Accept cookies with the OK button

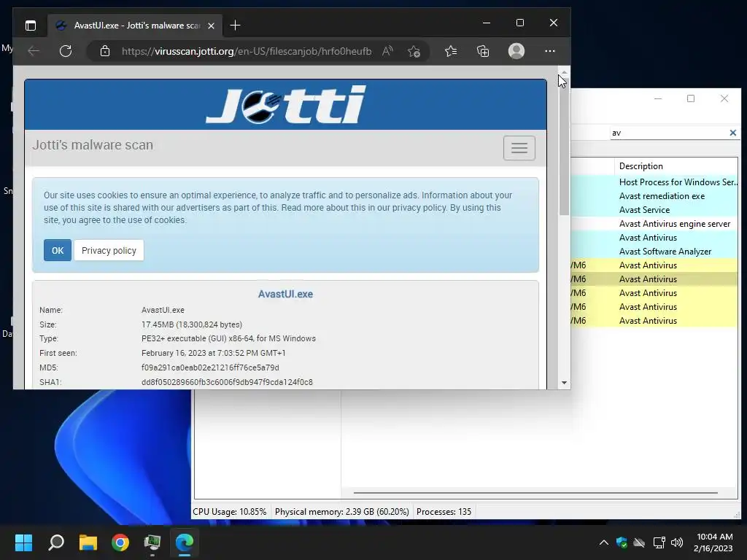coord(58,251)
